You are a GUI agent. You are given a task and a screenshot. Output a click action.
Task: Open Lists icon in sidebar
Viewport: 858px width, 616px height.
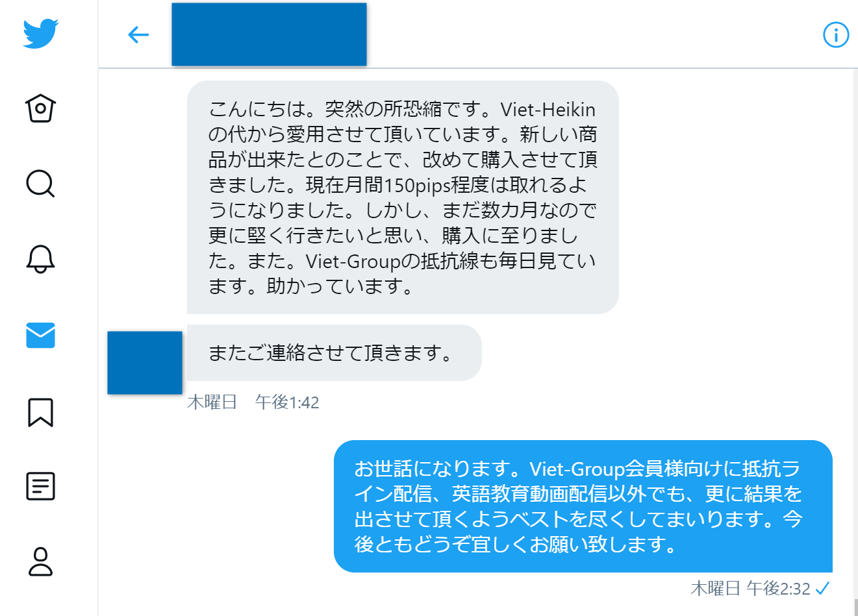(40, 486)
